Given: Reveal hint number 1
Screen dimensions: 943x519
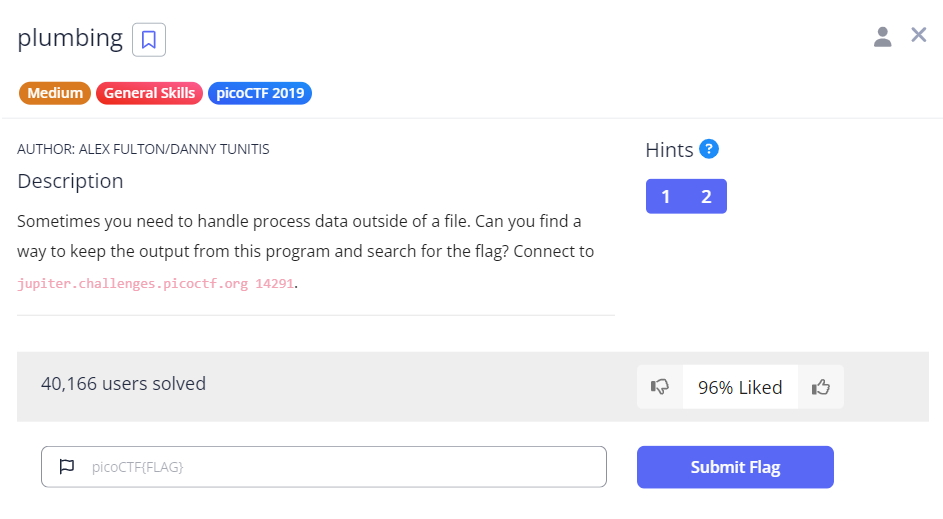Looking at the screenshot, I should (666, 196).
